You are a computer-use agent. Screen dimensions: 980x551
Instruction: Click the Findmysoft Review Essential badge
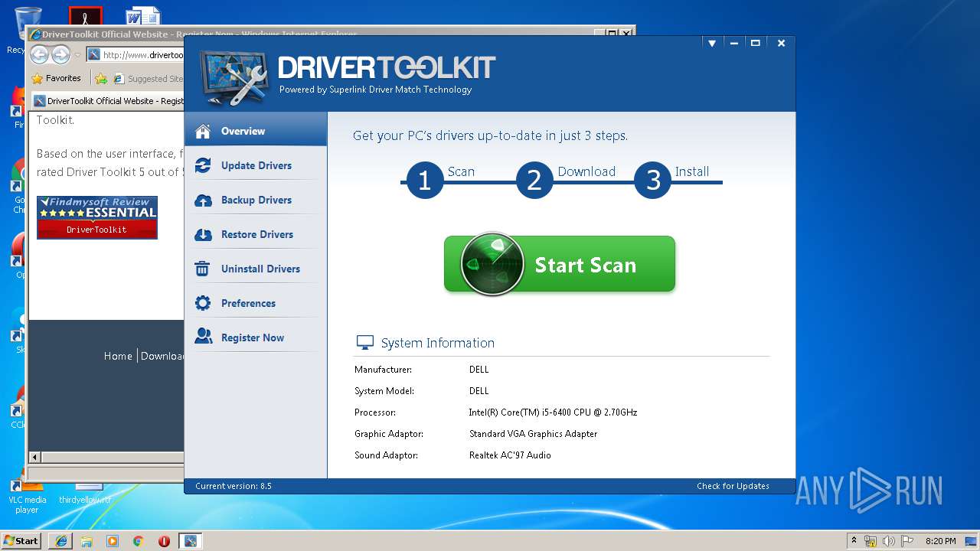point(97,217)
